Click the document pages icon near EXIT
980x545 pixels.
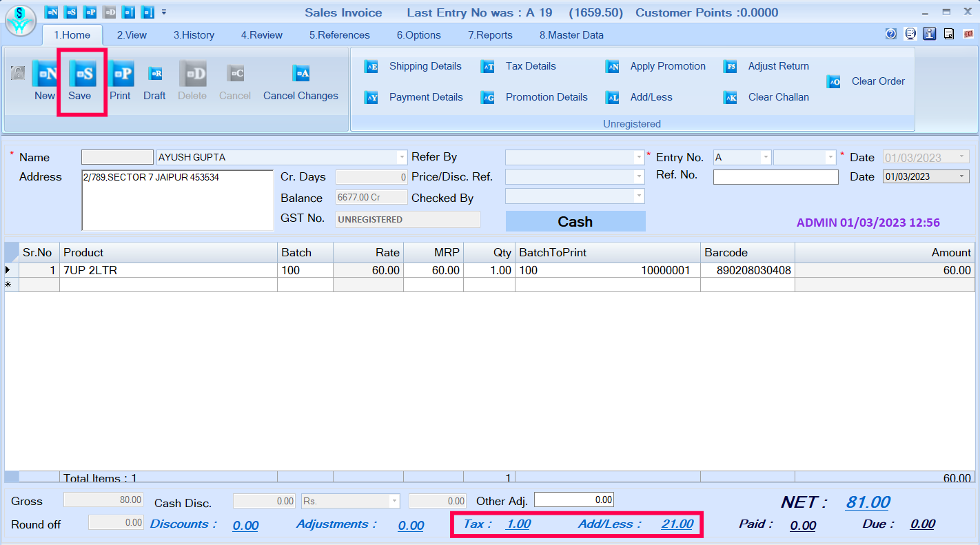949,34
